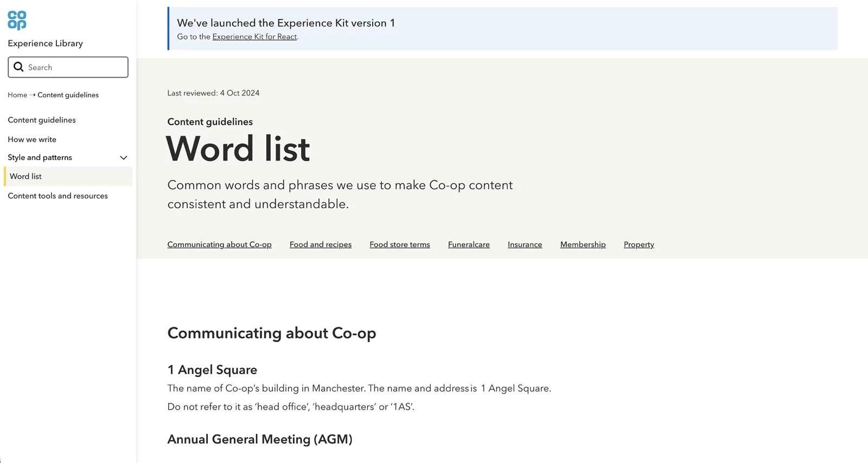
Task: Select Word list in sidebar
Action: click(68, 176)
